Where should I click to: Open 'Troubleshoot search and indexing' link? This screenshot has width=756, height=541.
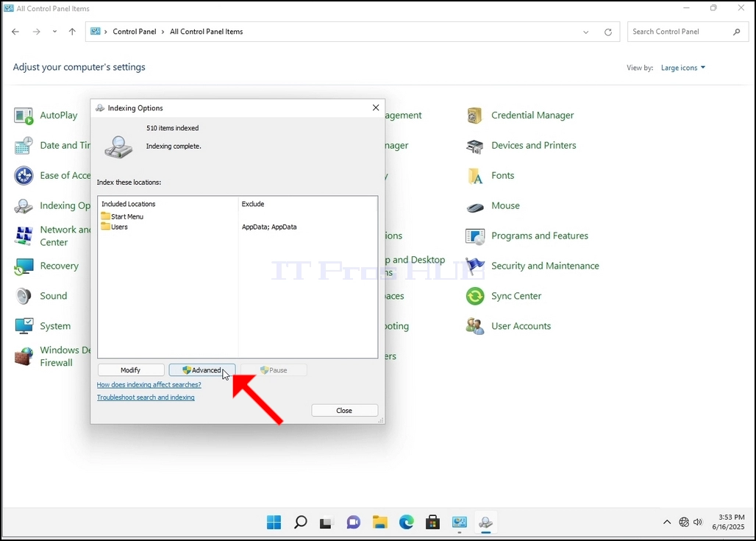pos(146,397)
